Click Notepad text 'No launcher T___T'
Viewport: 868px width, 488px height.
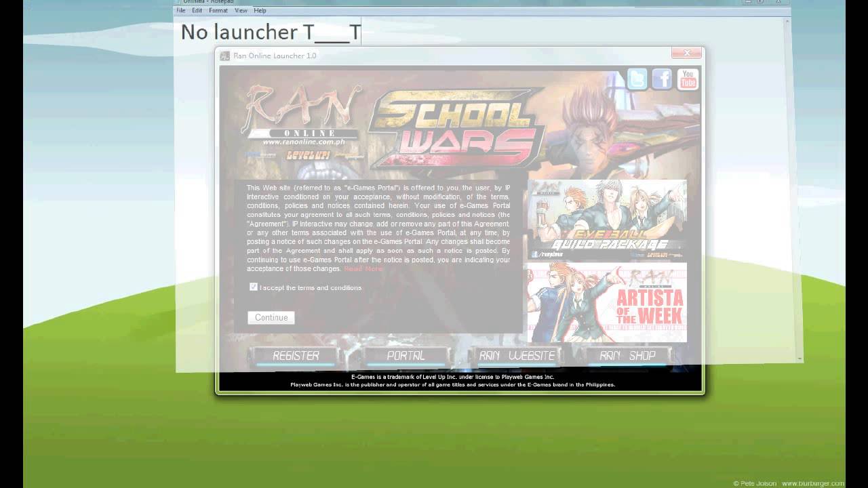click(271, 32)
